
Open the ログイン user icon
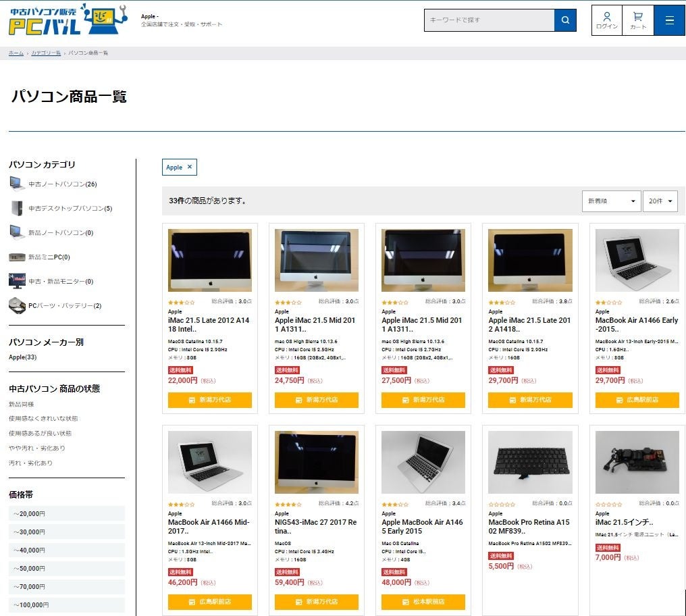tap(607, 20)
